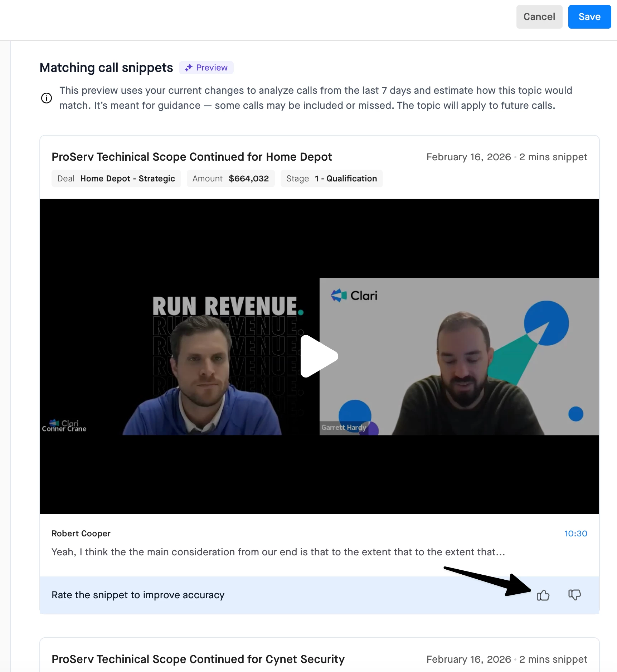Give thumbs up to the Home Depot snippet

(543, 595)
